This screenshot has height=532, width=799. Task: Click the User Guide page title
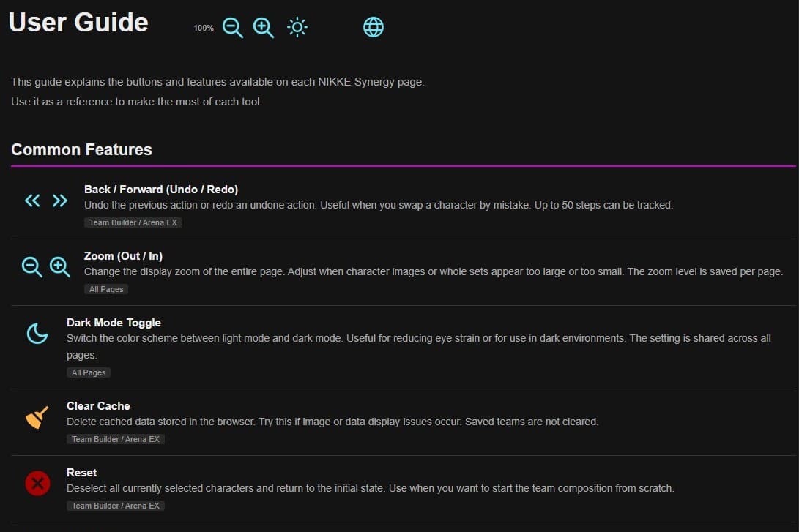[x=78, y=23]
